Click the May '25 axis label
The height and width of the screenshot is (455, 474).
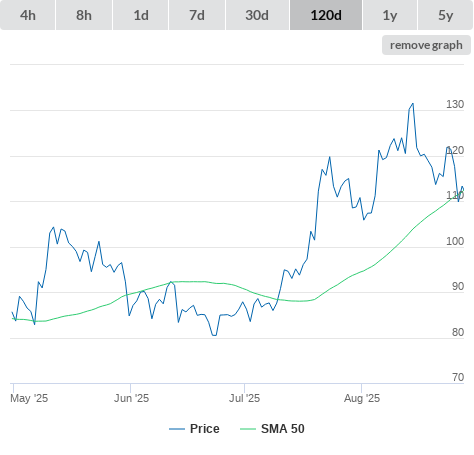29,398
